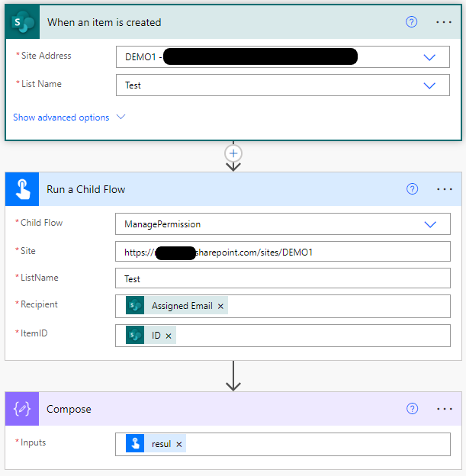Remove the resul token from Inputs

[x=179, y=444]
